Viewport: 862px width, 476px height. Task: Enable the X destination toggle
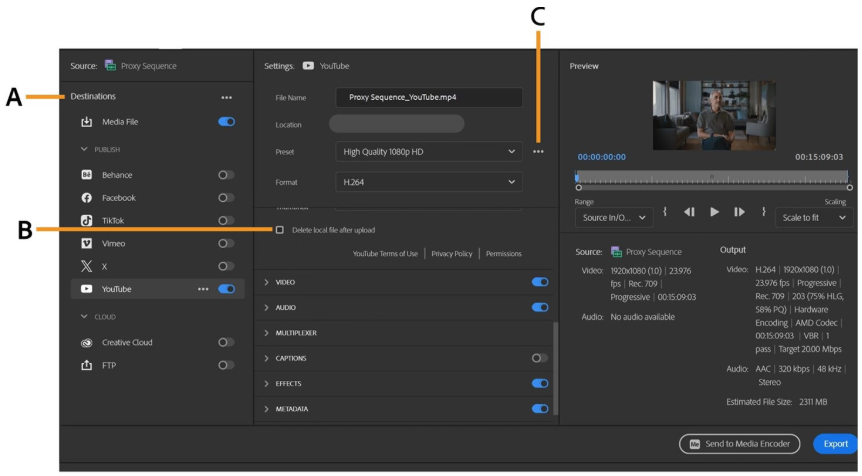tap(226, 266)
